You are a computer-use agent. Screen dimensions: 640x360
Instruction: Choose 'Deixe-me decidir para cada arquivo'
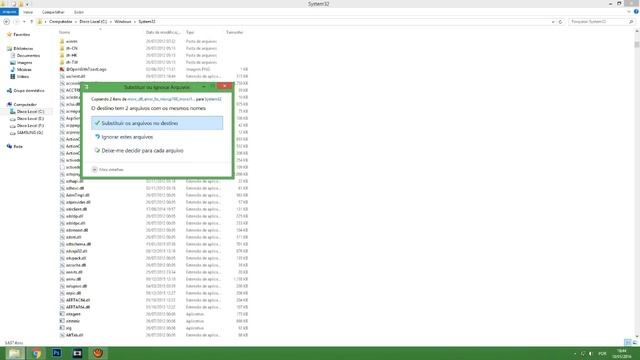(x=157, y=151)
